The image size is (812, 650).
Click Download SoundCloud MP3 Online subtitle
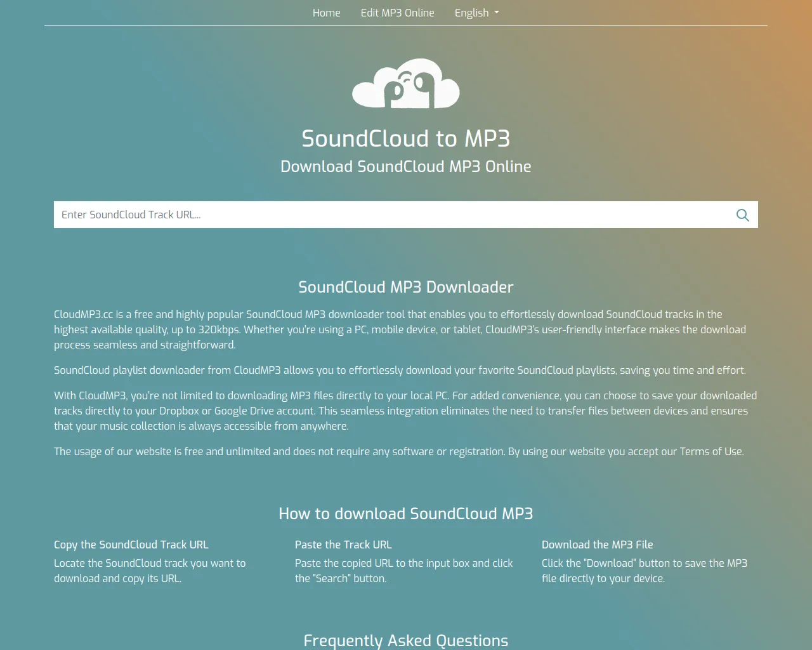[x=406, y=166]
